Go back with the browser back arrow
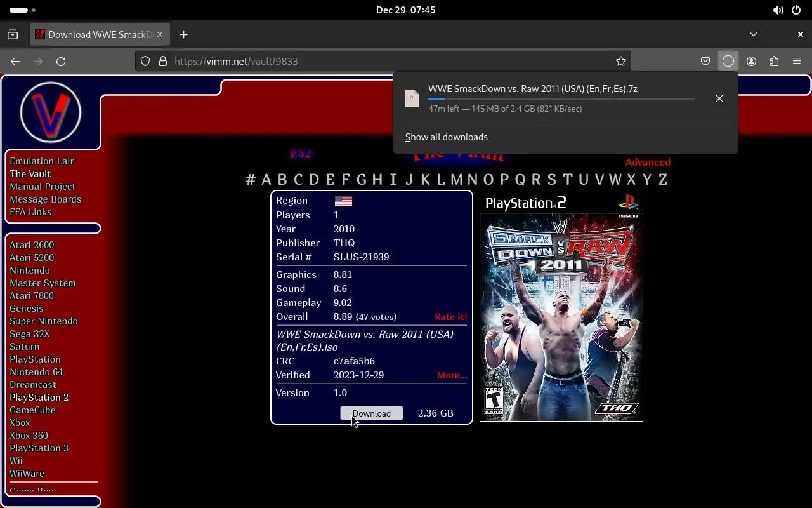812x508 pixels. click(x=15, y=61)
